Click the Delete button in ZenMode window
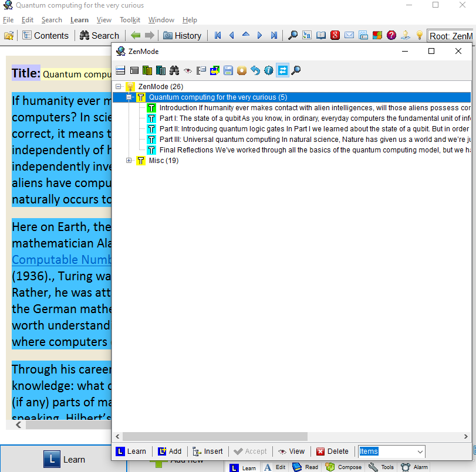 click(x=332, y=451)
